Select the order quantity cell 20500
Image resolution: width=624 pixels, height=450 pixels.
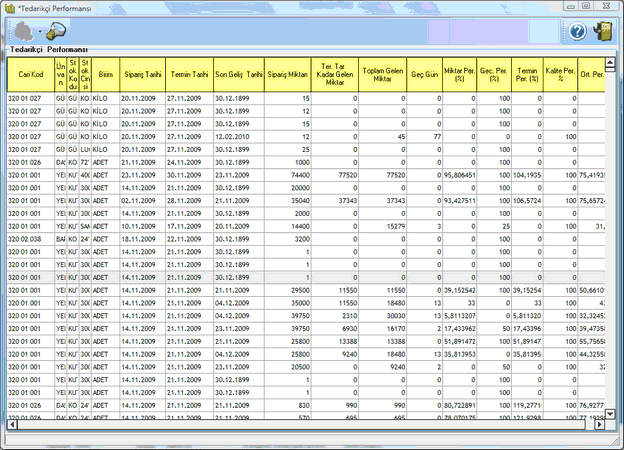288,367
